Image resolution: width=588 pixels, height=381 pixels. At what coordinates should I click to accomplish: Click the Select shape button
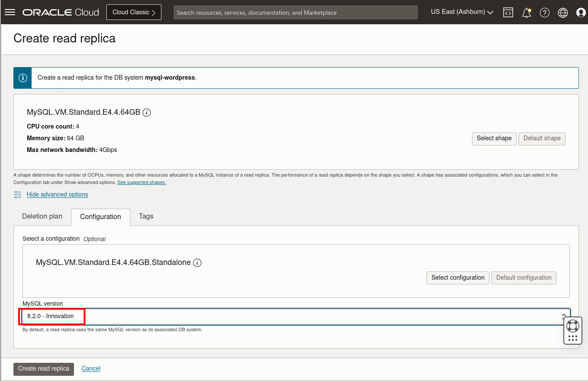494,139
